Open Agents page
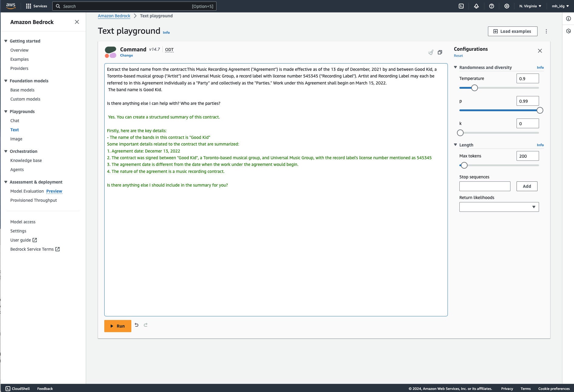The width and height of the screenshot is (574, 392). click(17, 170)
